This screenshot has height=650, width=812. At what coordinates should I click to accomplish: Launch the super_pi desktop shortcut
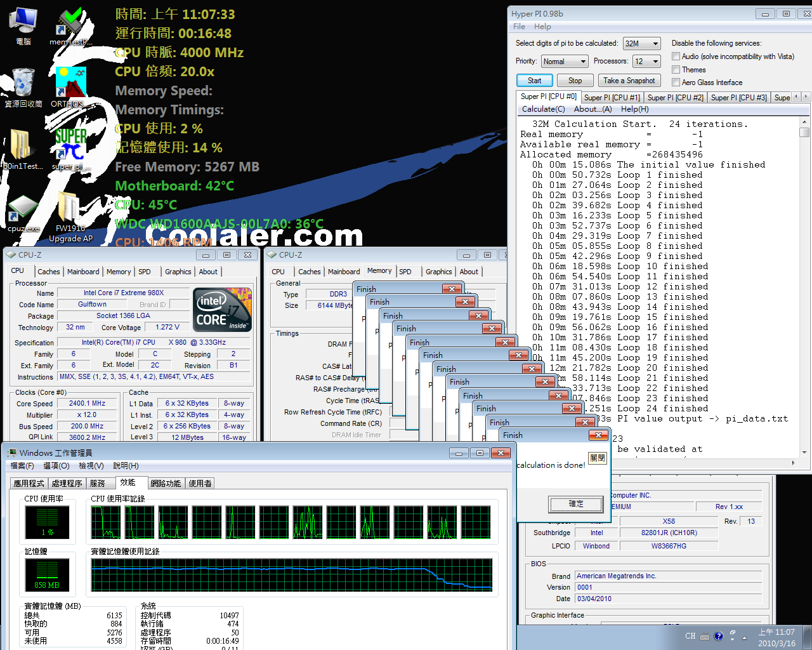point(70,150)
